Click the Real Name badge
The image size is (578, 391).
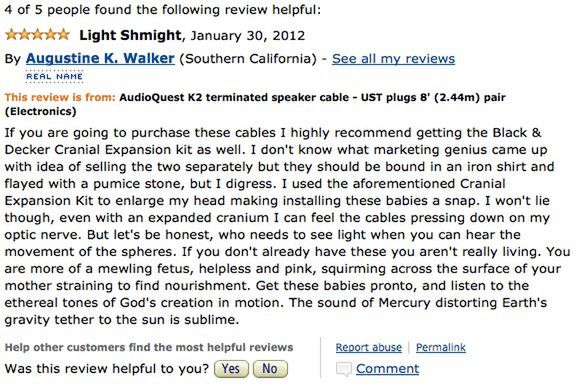[55, 77]
